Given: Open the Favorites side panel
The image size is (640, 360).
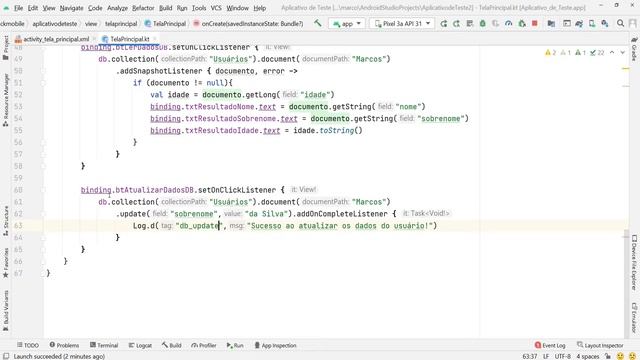Looking at the screenshot, I should [6, 263].
